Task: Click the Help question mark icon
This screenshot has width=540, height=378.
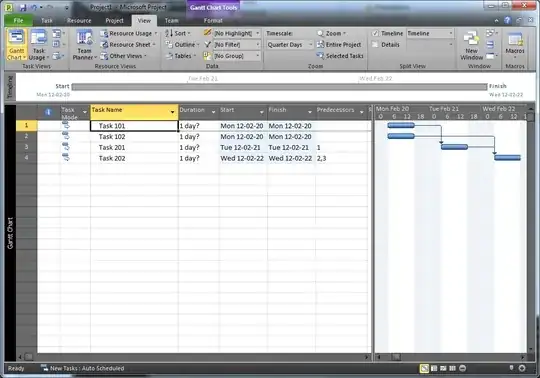Action: click(x=507, y=20)
